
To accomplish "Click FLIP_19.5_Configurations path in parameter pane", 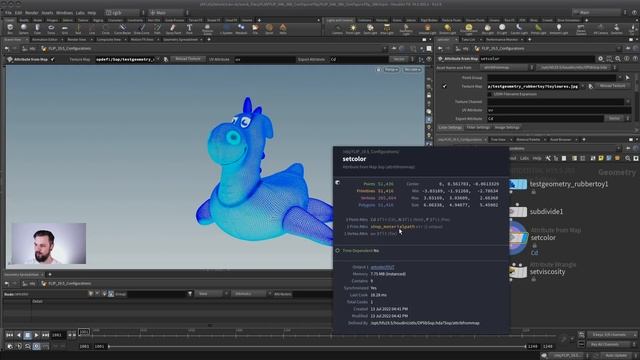I will pos(503,49).
